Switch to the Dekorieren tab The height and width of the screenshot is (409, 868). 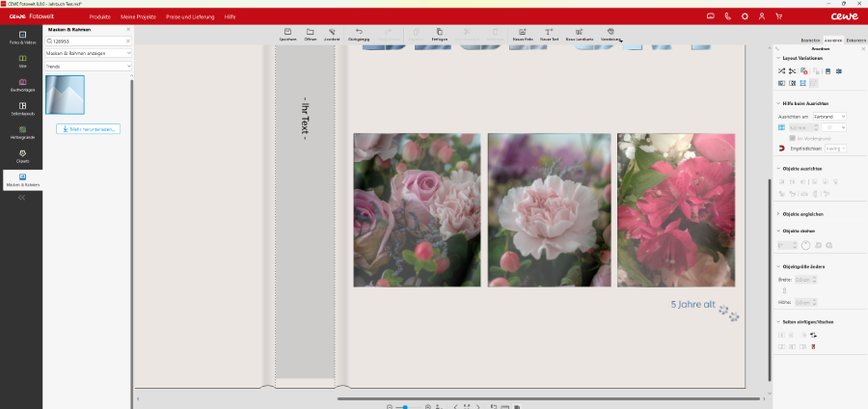[x=855, y=41]
